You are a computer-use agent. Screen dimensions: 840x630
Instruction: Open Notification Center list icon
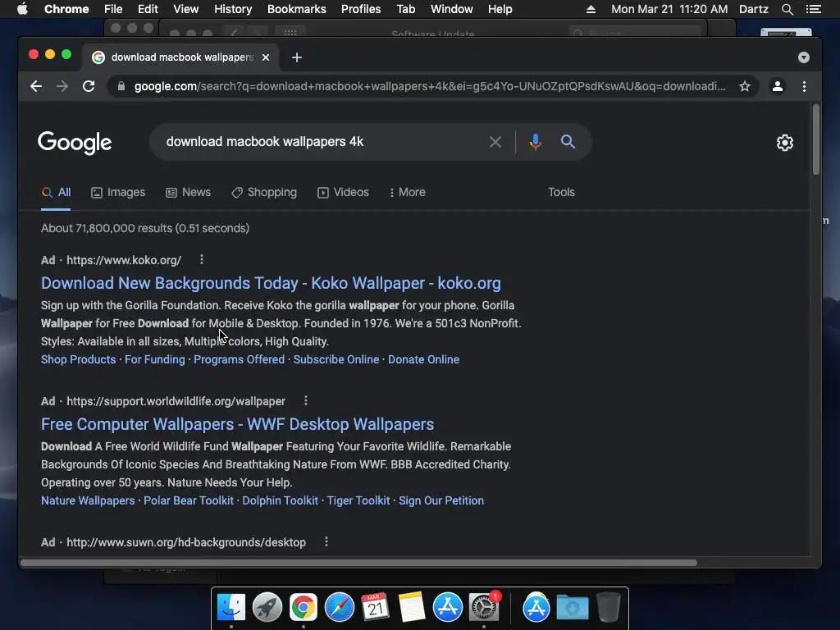point(813,9)
